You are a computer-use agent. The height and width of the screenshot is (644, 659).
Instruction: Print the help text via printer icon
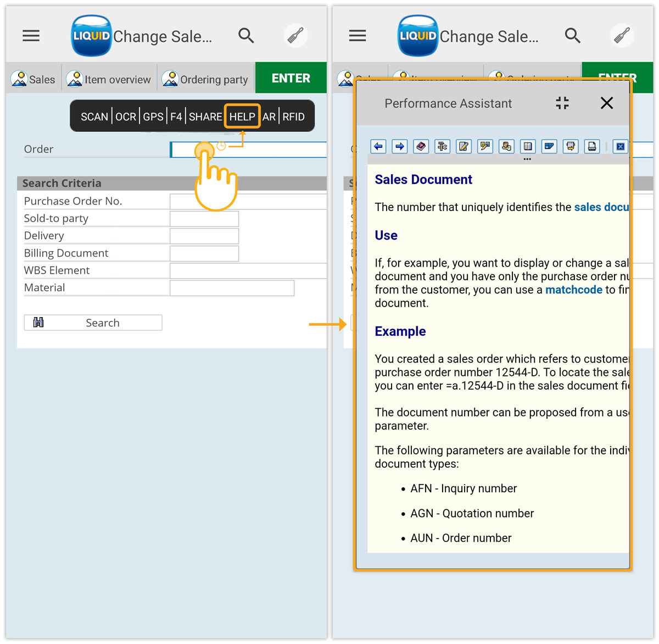click(x=592, y=147)
